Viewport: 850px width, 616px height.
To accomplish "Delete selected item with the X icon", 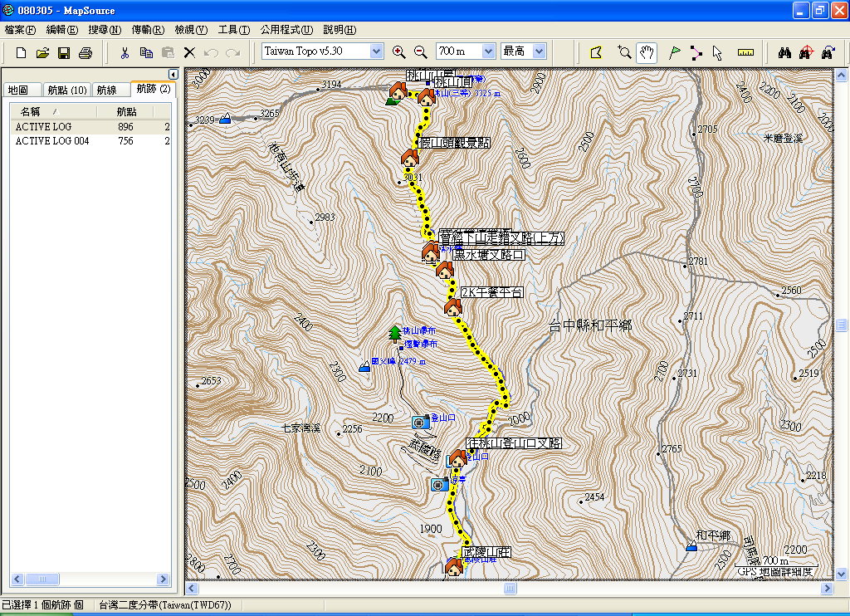I will [189, 52].
